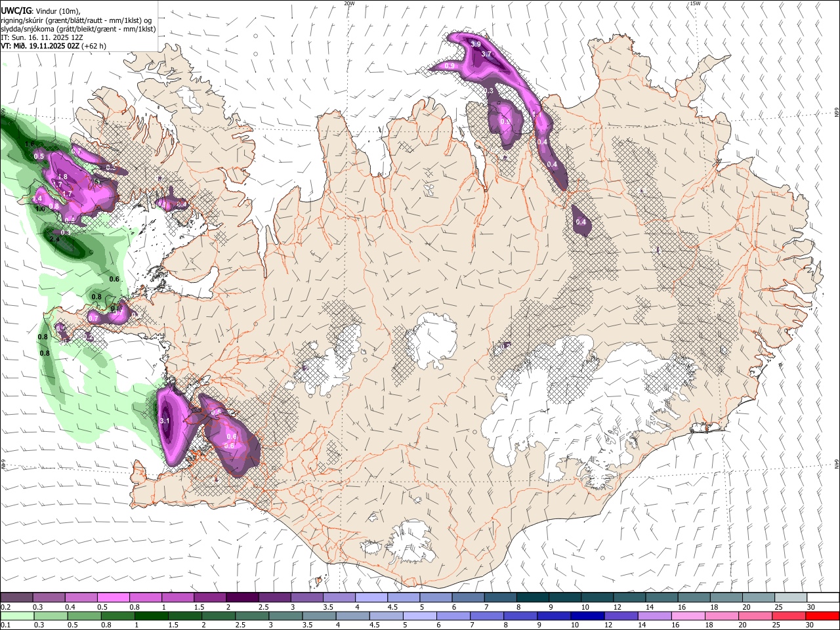The height and width of the screenshot is (630, 840).
Task: Click the bright red rain-scale swatch after 30
Action: tap(823, 616)
